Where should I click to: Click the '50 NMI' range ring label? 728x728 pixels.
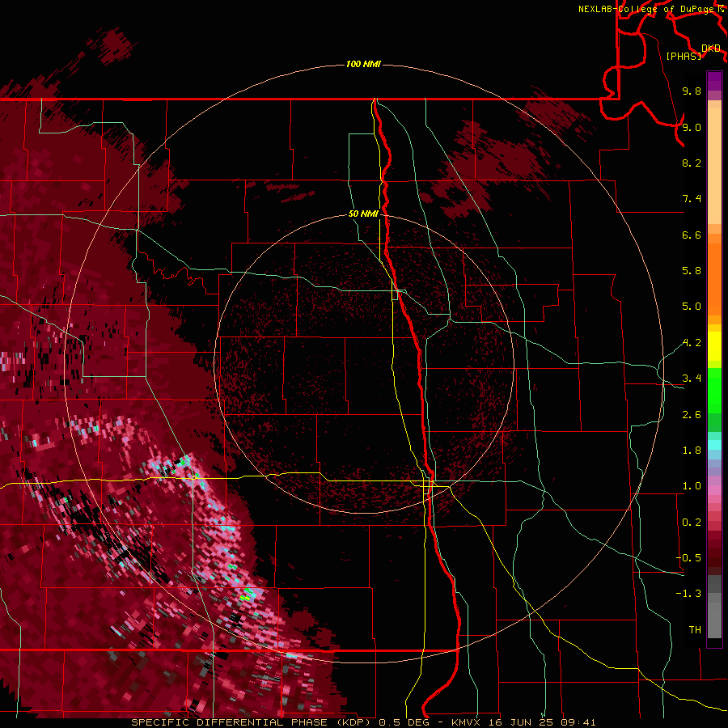[363, 214]
